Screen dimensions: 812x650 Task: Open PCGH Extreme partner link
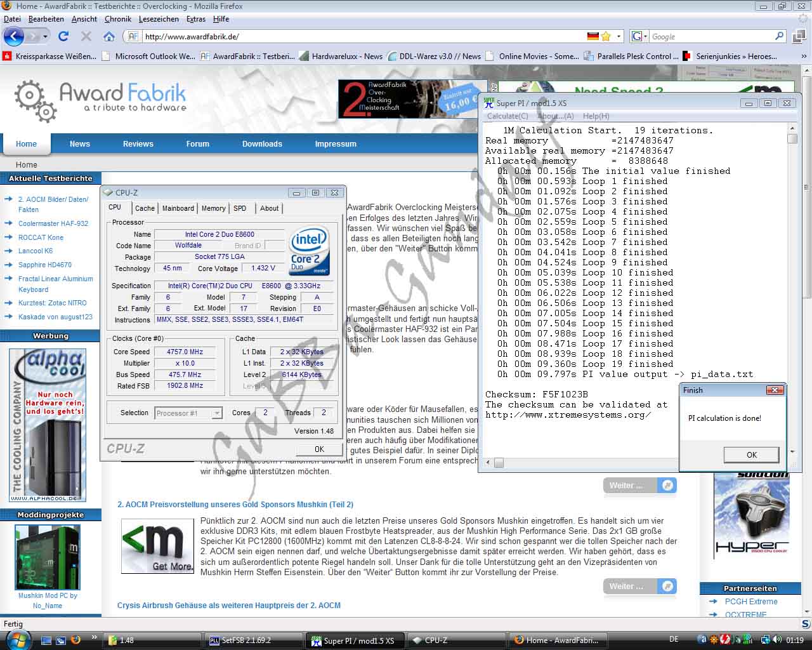click(751, 602)
